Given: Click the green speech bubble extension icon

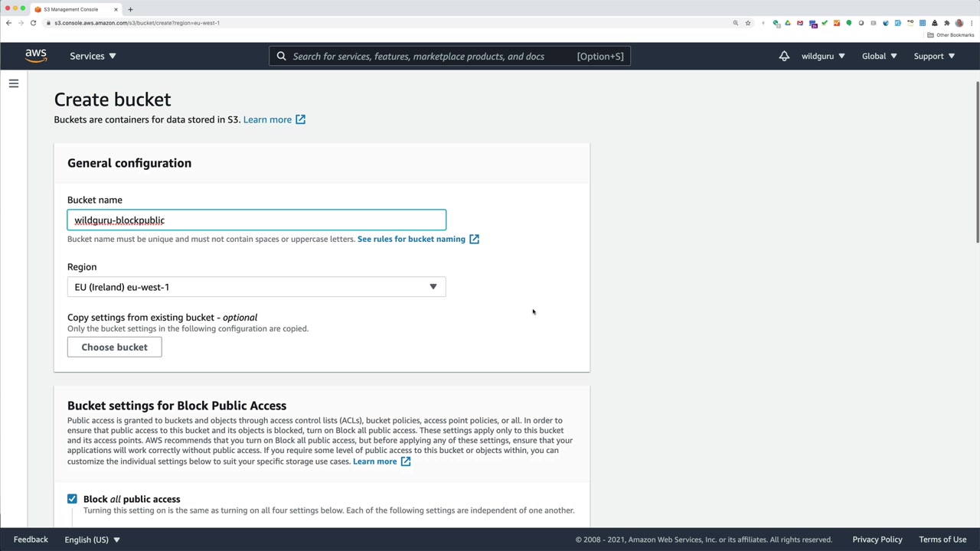Looking at the screenshot, I should point(849,23).
